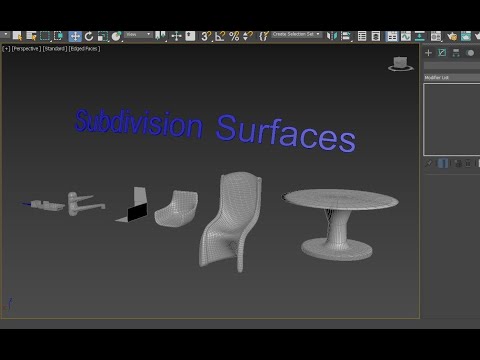480x360 pixels.
Task: Click the Make Unique stack button
Action: [458, 163]
